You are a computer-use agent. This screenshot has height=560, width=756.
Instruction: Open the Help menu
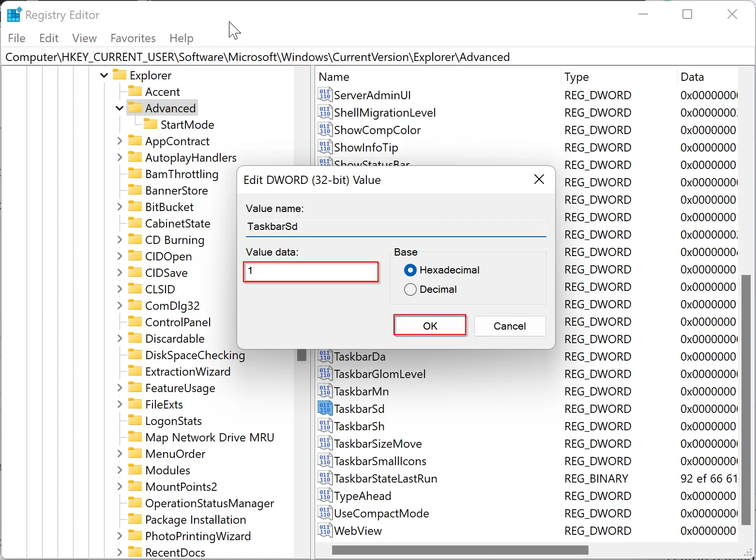(181, 38)
